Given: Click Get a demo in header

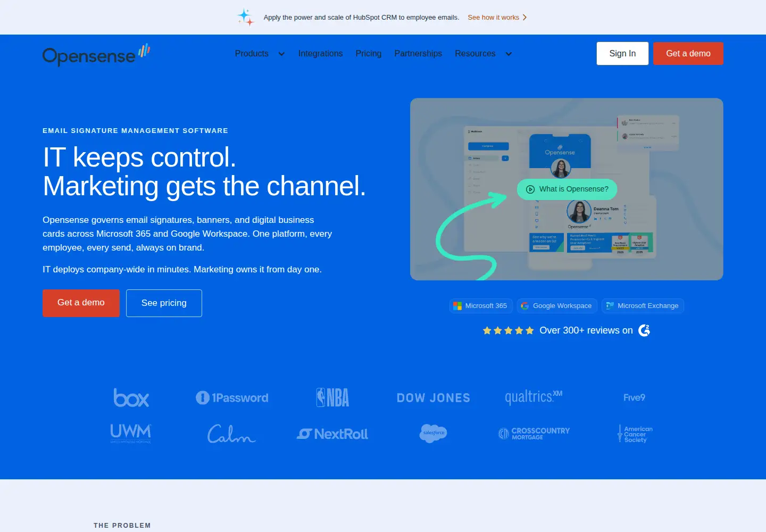Looking at the screenshot, I should [x=688, y=53].
